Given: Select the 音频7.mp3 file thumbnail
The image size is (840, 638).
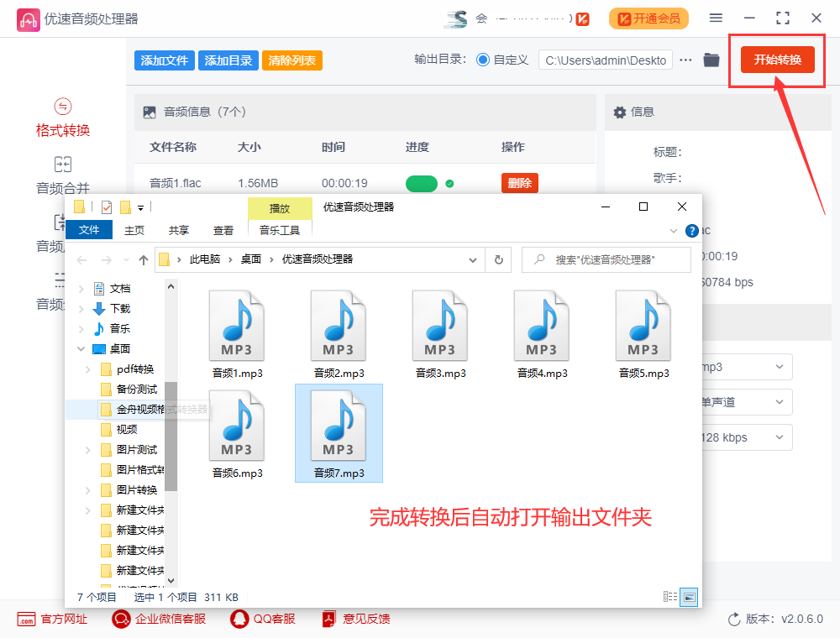Looking at the screenshot, I should point(339,426).
